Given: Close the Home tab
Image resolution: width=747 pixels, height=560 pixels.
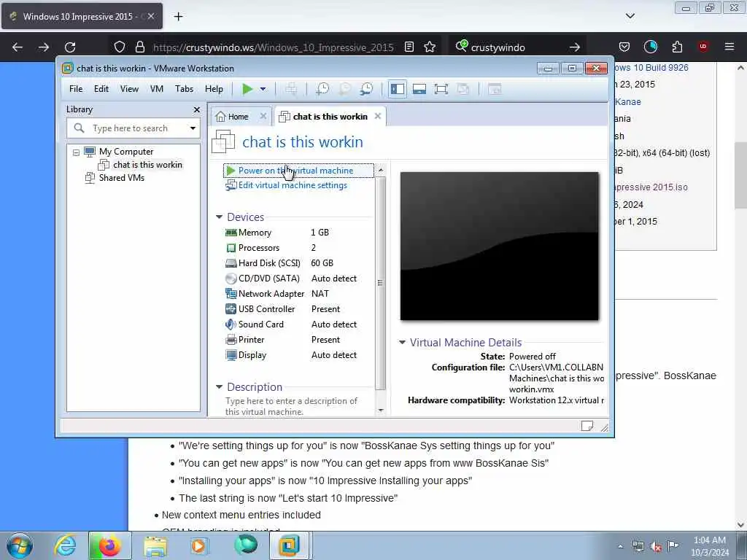Looking at the screenshot, I should [263, 116].
